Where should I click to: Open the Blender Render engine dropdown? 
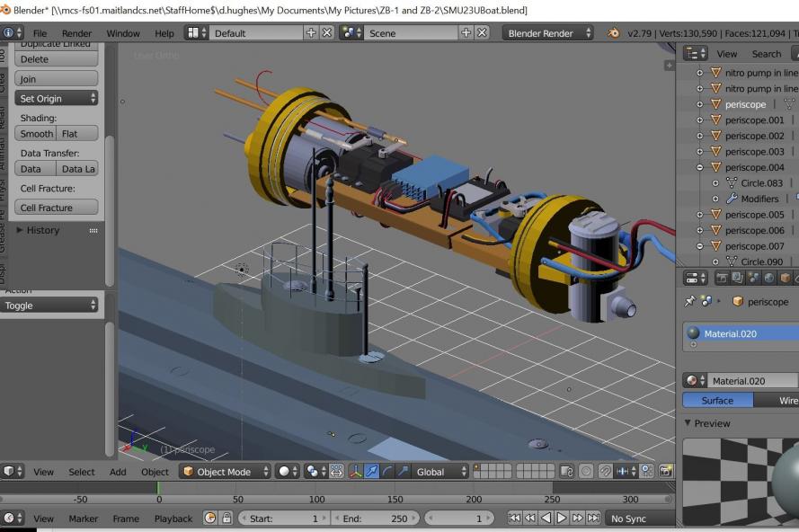point(549,33)
